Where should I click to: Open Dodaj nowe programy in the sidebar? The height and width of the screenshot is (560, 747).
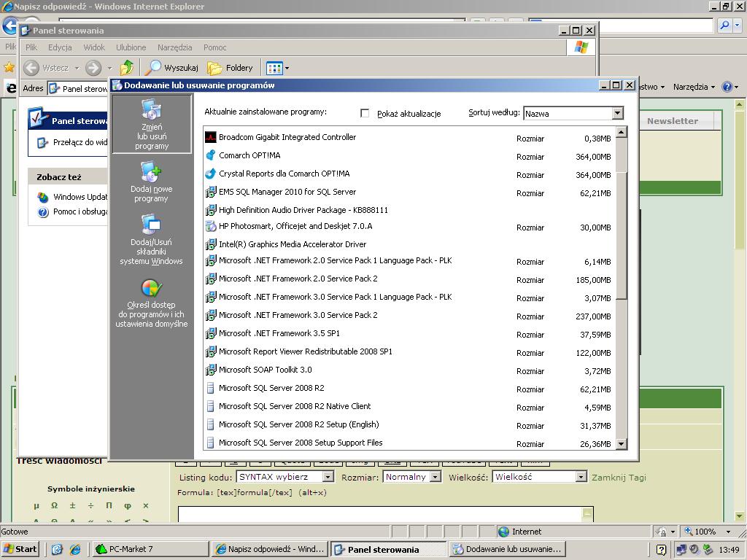click(x=152, y=182)
